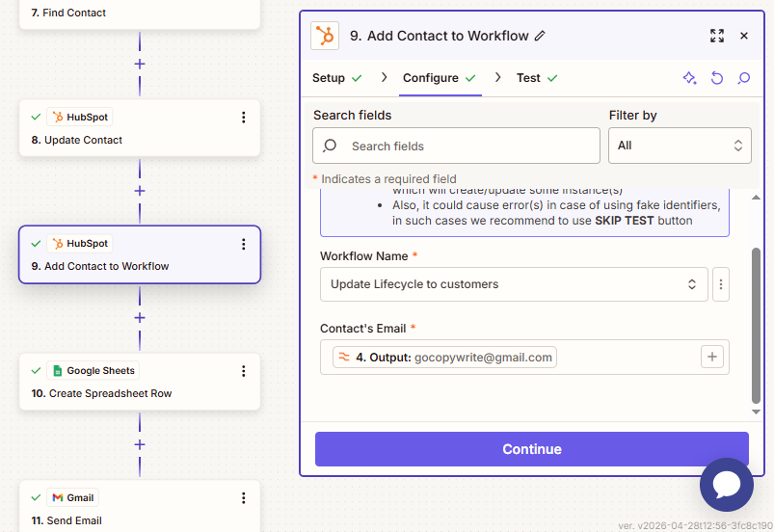
Task: Add a step after Add Contact to Workflow
Action: (140, 318)
